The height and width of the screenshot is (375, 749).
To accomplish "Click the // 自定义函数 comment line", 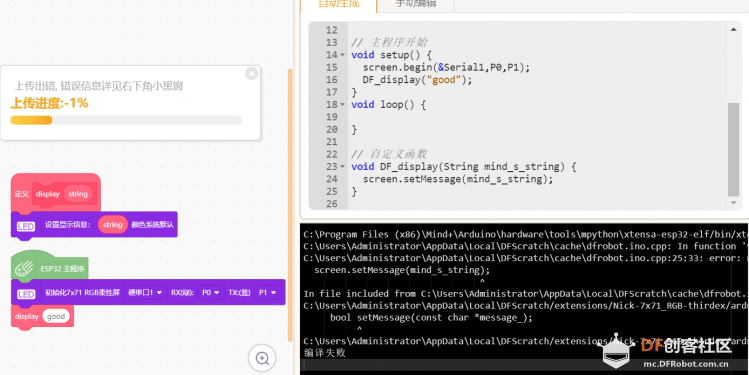I will point(389,154).
